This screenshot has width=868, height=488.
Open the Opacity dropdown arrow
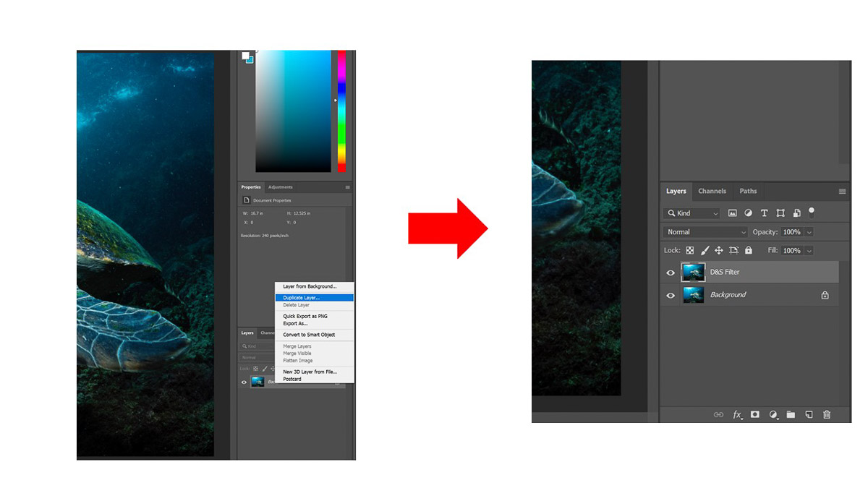[808, 231]
